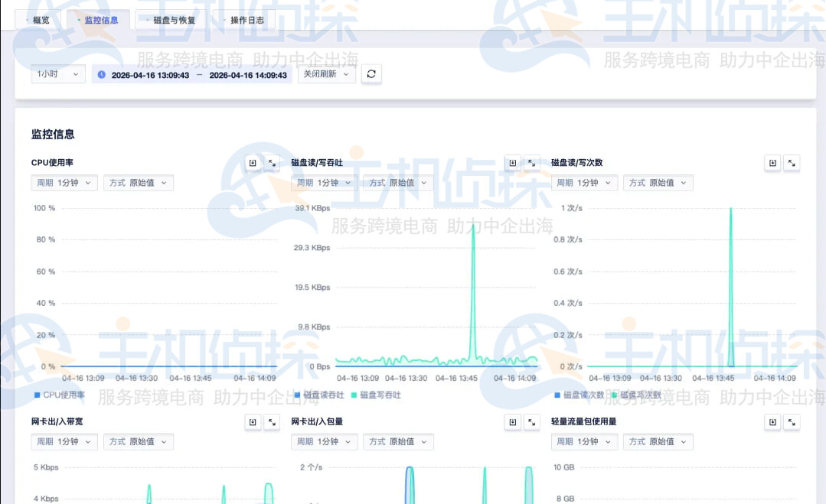Open 方式 原始值 dropdown under 磁盘读/写次数
Image resolution: width=826 pixels, height=504 pixels.
pyautogui.click(x=658, y=183)
